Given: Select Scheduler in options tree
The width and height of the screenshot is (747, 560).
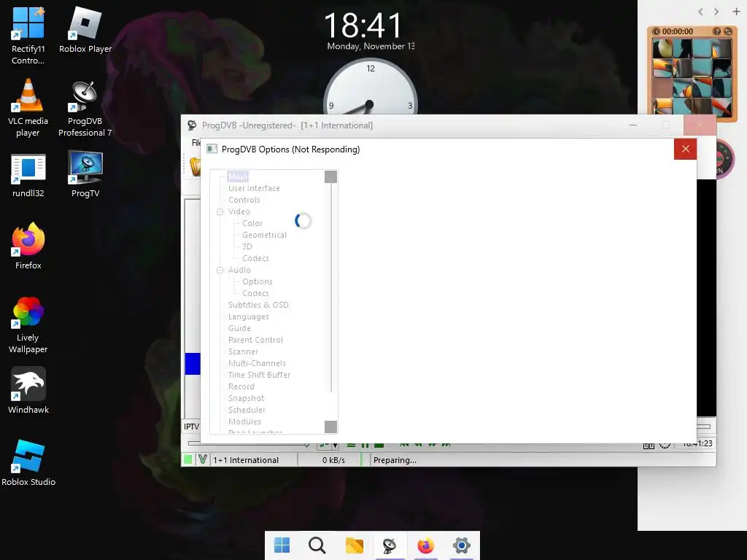Looking at the screenshot, I should click(x=247, y=410).
